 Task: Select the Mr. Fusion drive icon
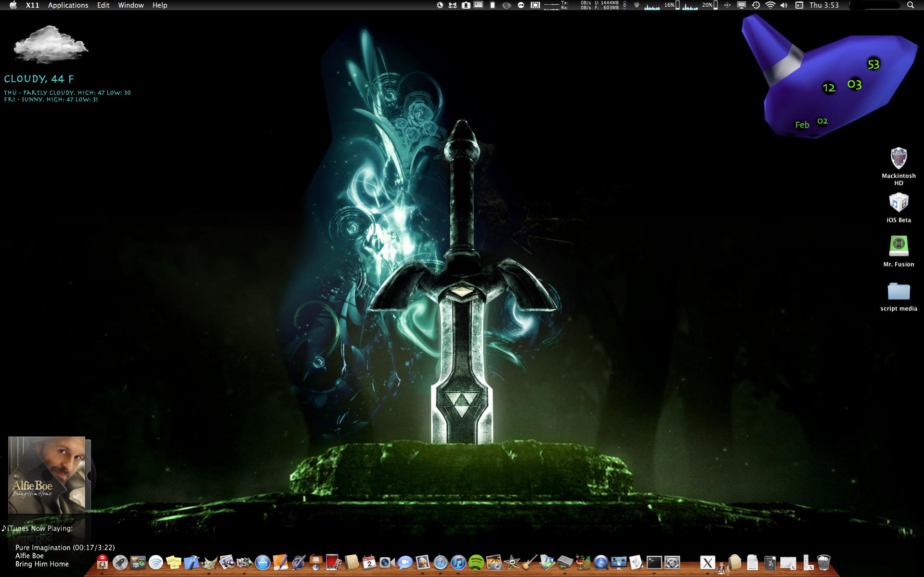coord(898,246)
